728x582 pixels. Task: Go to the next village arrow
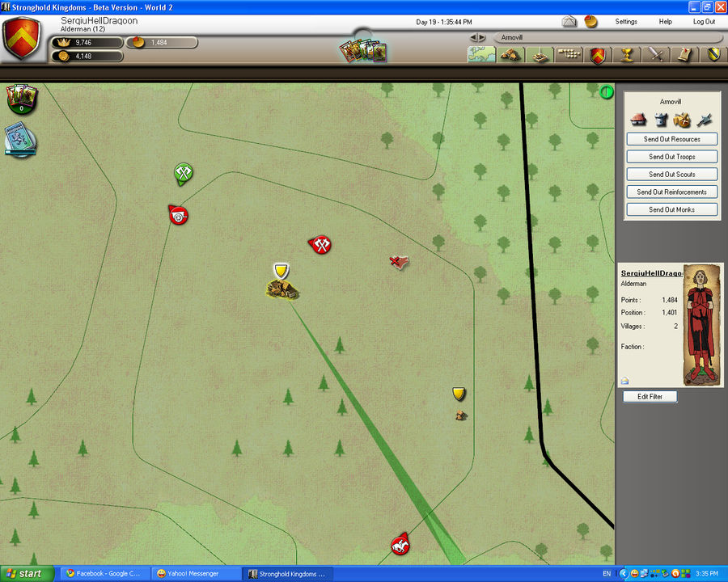click(481, 37)
